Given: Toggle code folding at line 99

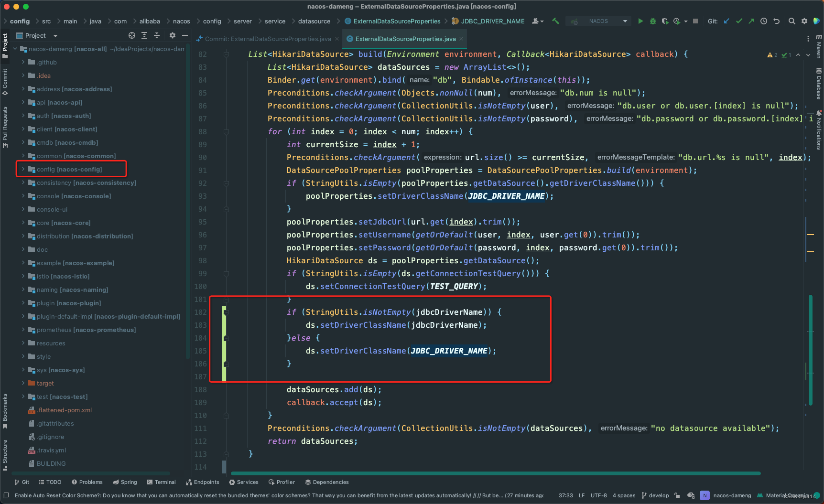Looking at the screenshot, I should (x=226, y=274).
